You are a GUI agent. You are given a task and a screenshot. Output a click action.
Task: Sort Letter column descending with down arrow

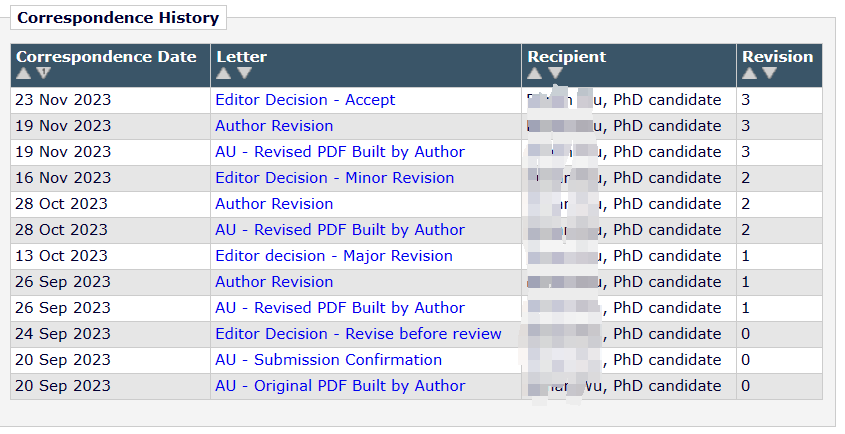[x=244, y=74]
